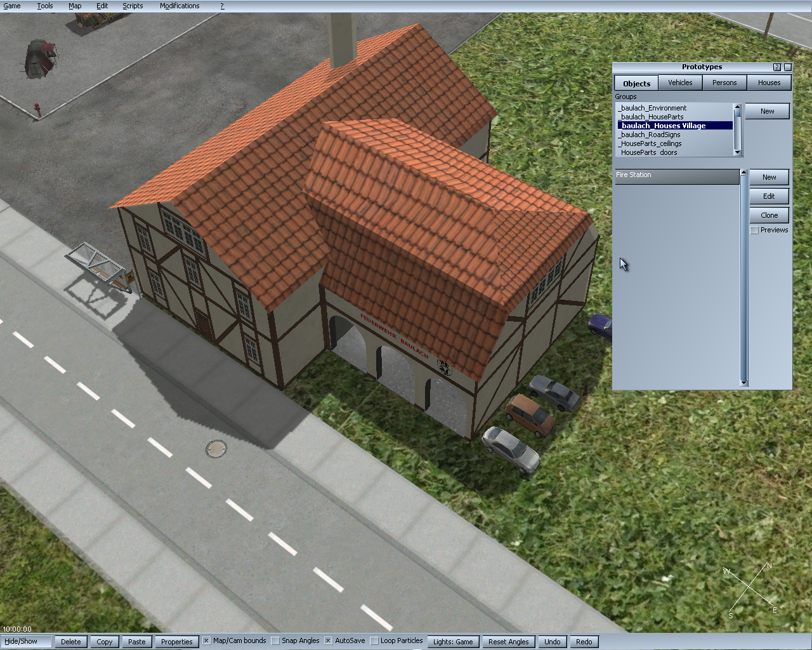Switch to the Persons tab
Viewport: 812px width, 650px height.
click(x=724, y=83)
